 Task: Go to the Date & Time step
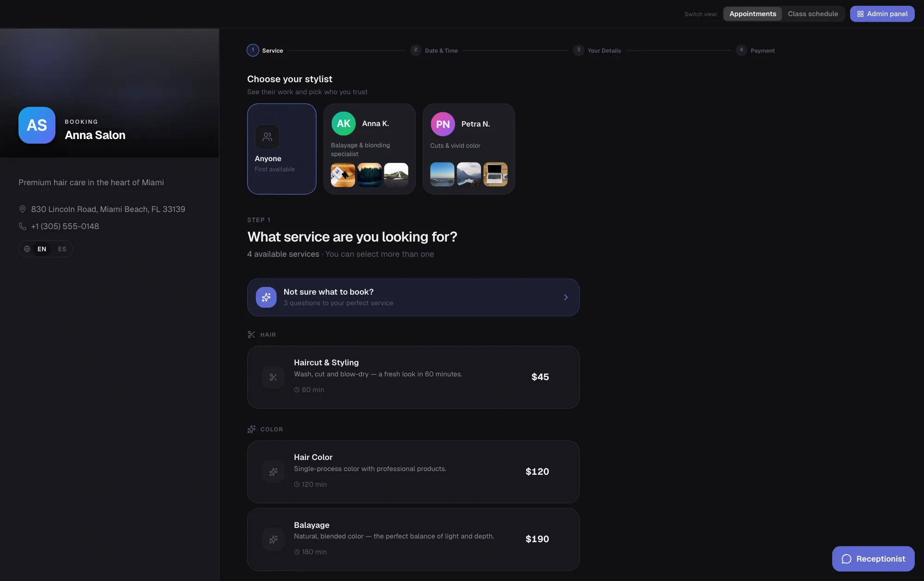coord(434,50)
